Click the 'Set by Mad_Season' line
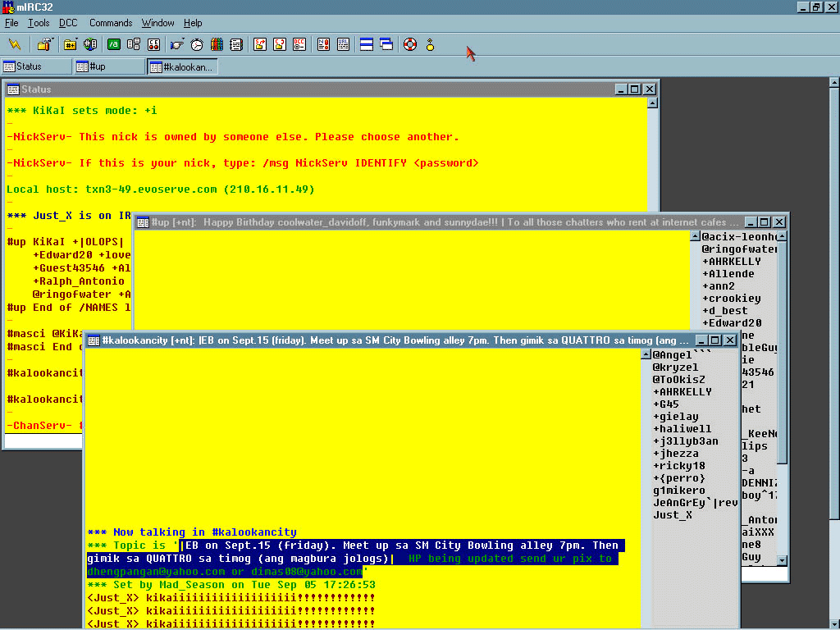This screenshot has width=840, height=630. point(231,584)
